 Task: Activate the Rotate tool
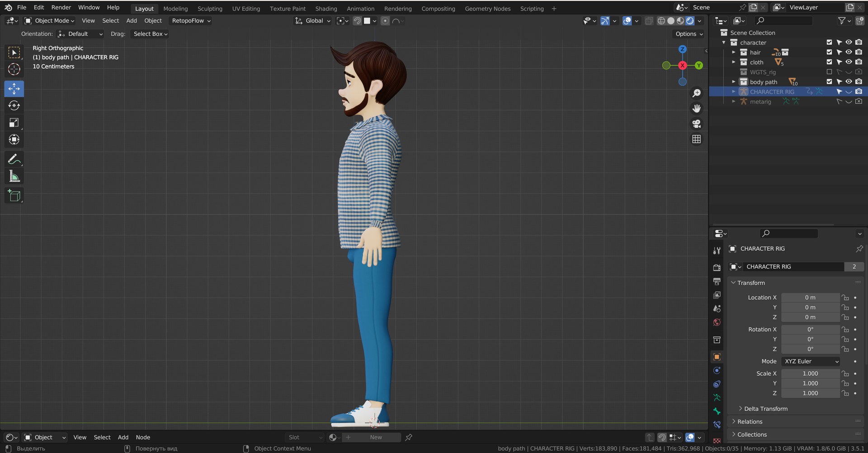coord(14,105)
